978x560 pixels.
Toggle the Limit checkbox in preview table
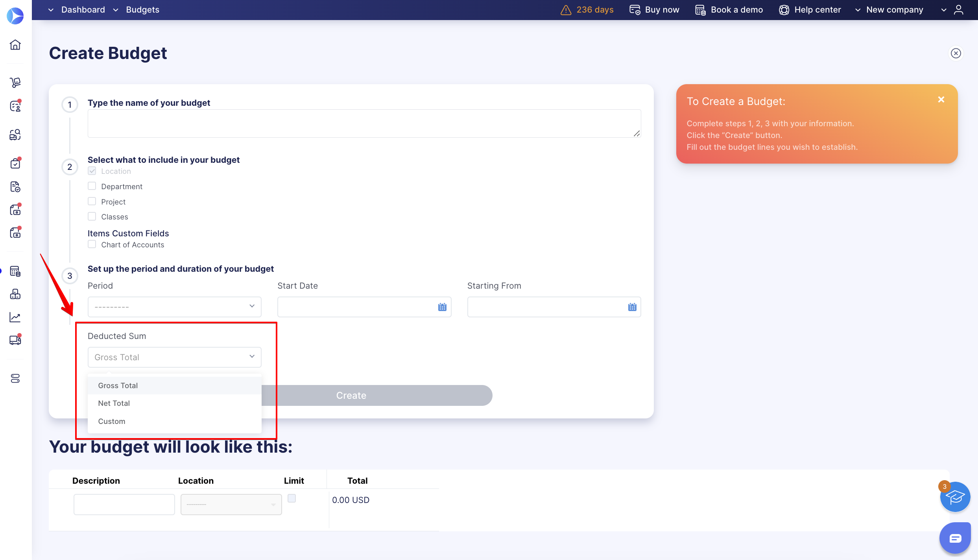pos(292,498)
